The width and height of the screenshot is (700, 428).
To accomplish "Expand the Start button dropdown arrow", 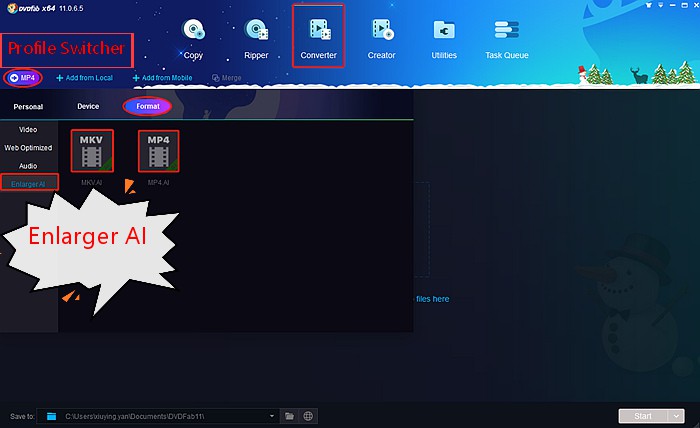I will pos(676,416).
